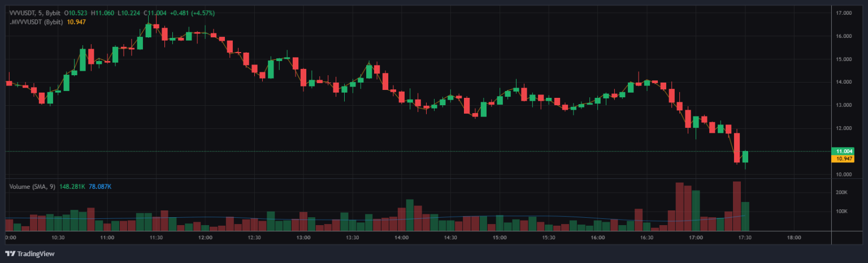Click the latest green candle at 17:30
This screenshot has width=868, height=263.
745,157
